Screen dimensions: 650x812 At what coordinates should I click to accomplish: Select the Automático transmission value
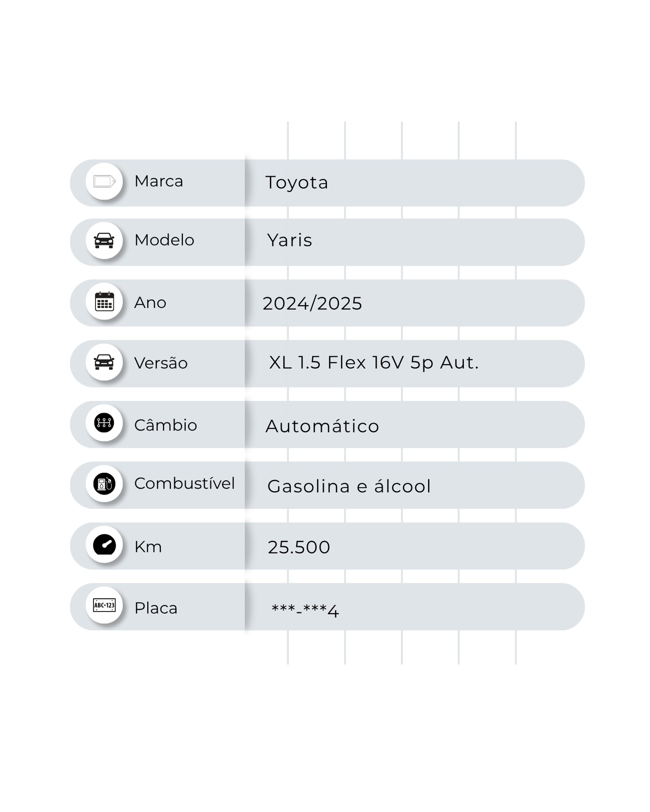tap(322, 426)
